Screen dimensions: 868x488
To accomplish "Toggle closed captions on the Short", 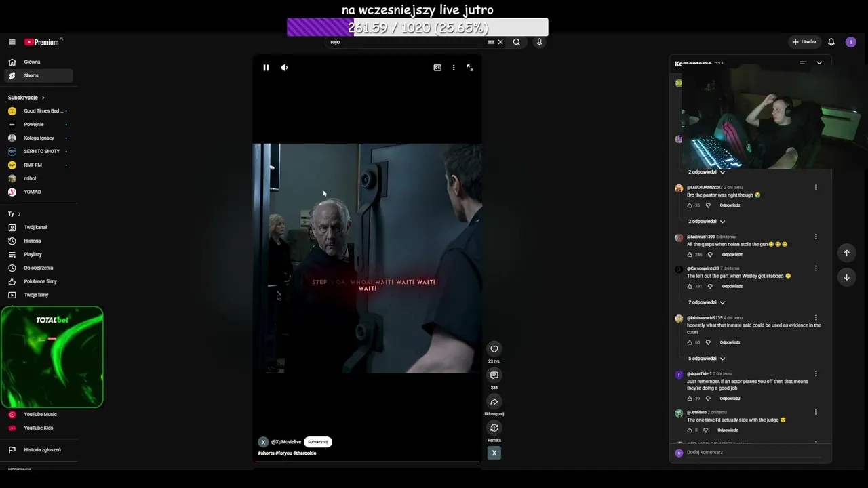I will (x=437, y=68).
